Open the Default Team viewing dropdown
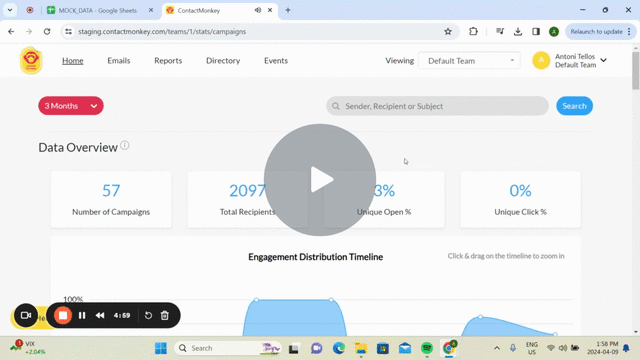Image resolution: width=640 pixels, height=360 pixels. click(x=469, y=61)
